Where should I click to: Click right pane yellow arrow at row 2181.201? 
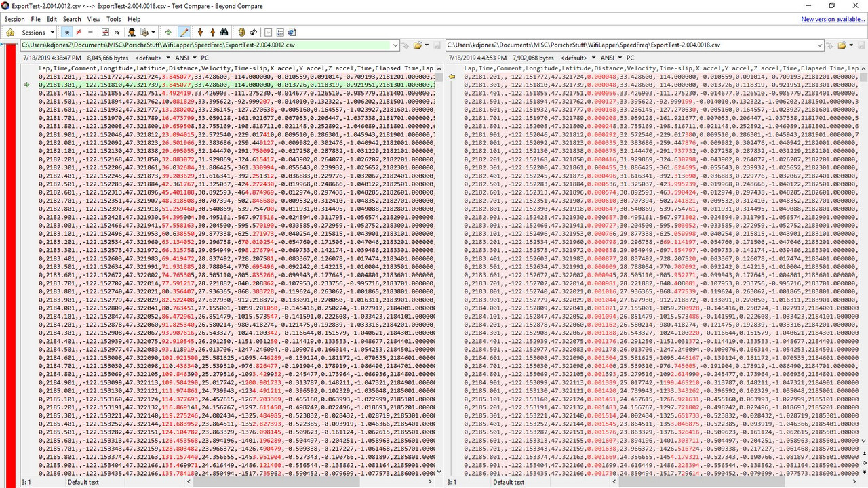click(452, 77)
